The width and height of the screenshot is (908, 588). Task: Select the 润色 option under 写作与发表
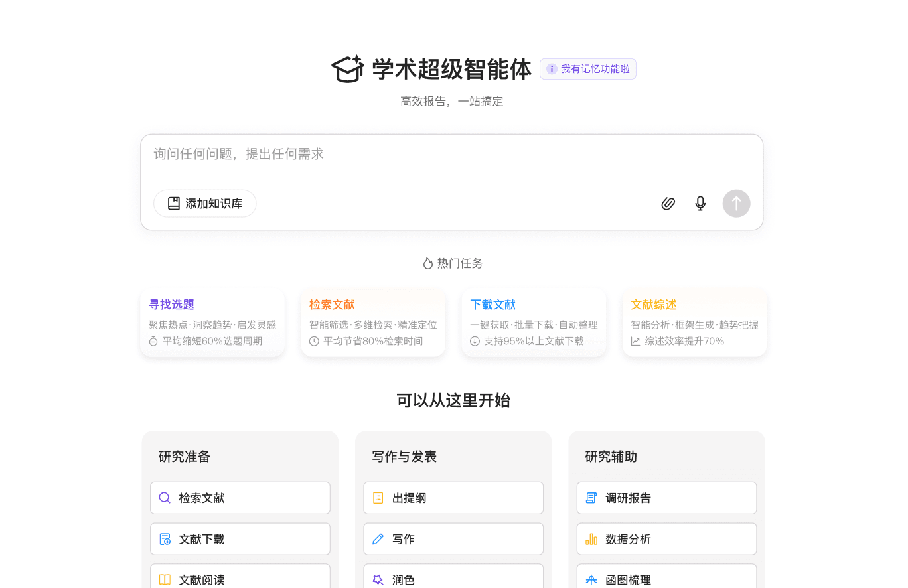click(453, 579)
